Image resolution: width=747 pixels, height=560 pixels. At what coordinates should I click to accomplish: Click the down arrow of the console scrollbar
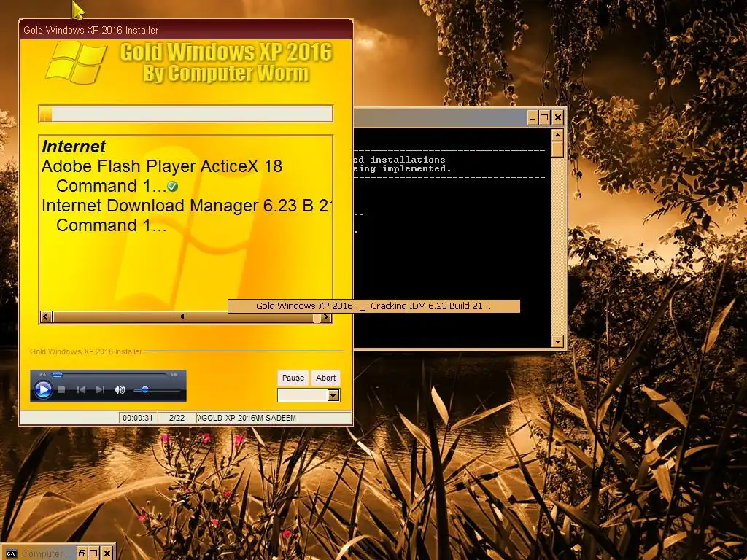557,341
